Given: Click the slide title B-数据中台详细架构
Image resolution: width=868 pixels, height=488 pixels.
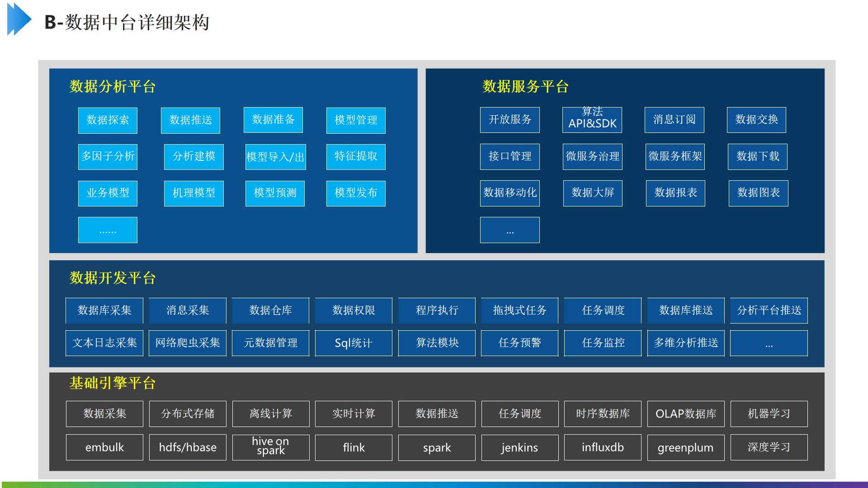Looking at the screenshot, I should [x=127, y=22].
